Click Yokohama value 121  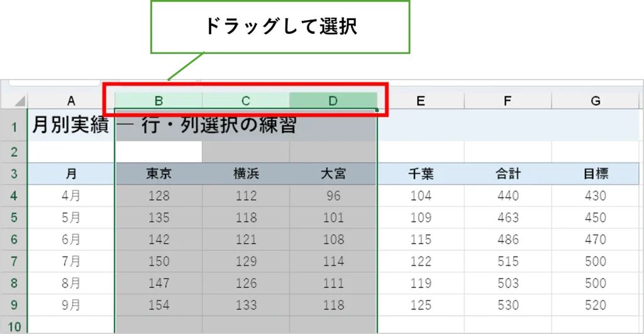(x=246, y=239)
